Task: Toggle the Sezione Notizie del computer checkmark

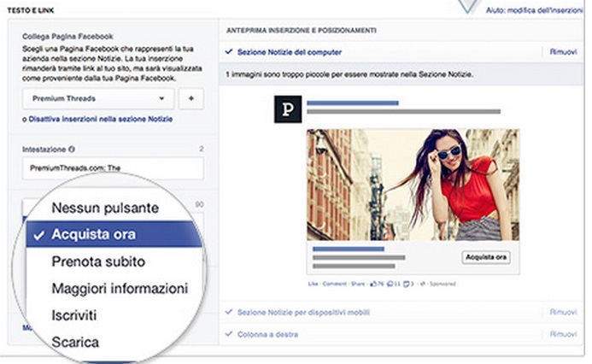Action: (x=228, y=52)
